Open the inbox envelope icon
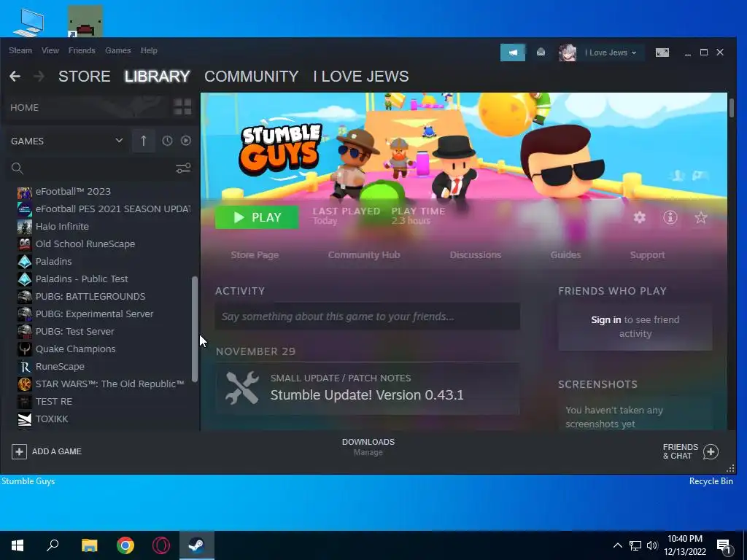 (541, 52)
